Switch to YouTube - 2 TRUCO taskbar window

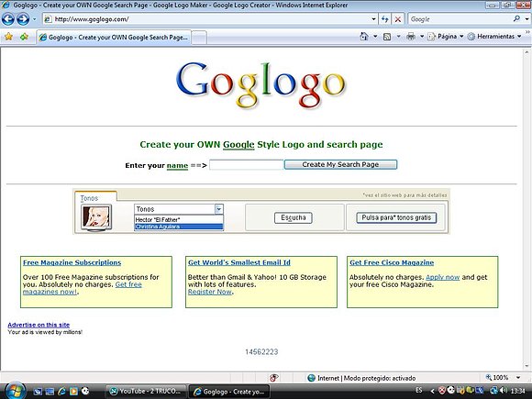[x=146, y=392]
